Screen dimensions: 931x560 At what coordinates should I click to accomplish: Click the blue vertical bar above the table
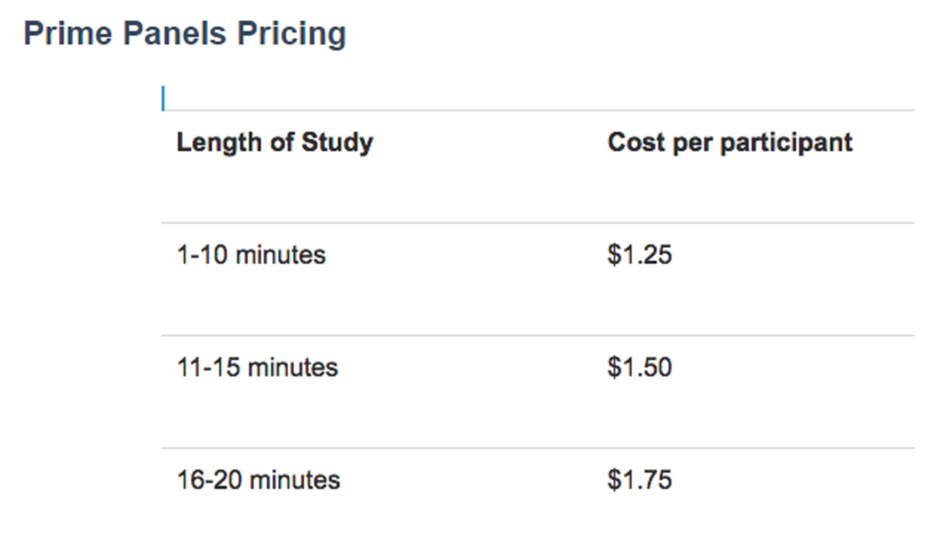click(163, 99)
